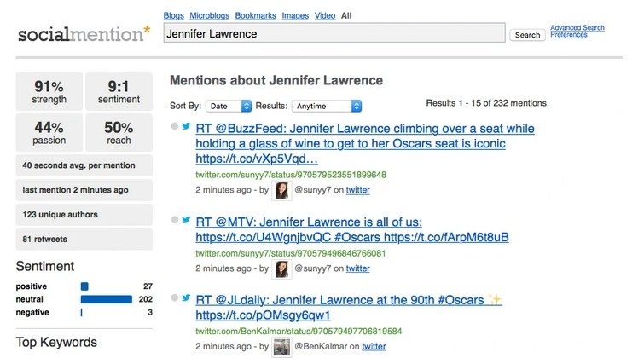Select the Images search tab
This screenshot has height=358, width=644.
295,15
